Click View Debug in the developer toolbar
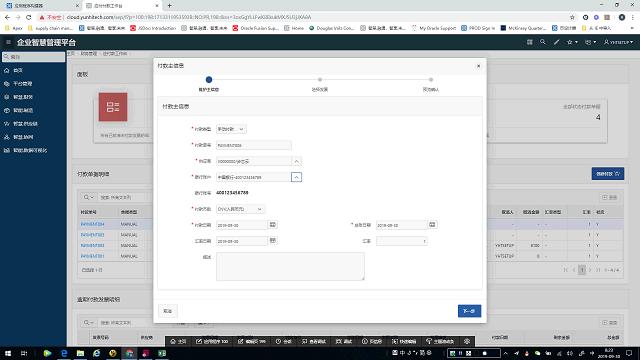640x360 pixels. [x=314, y=341]
